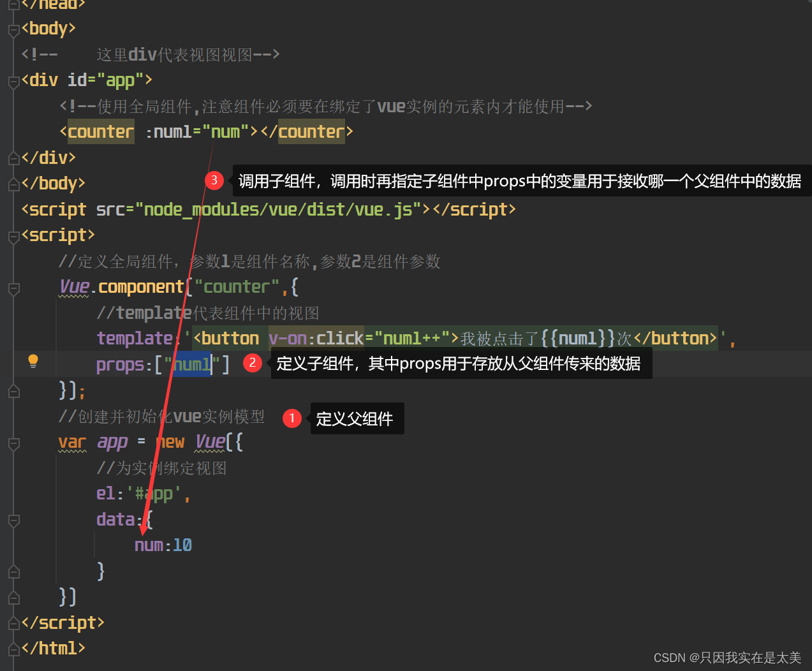Click the </html> closing tag
The height and width of the screenshot is (671, 812).
coord(53,649)
